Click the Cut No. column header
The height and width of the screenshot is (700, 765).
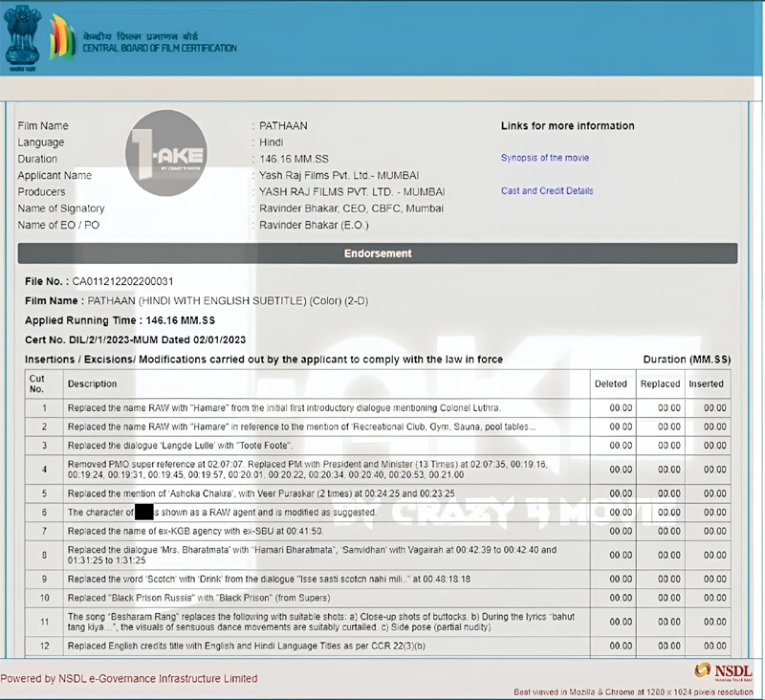(37, 383)
